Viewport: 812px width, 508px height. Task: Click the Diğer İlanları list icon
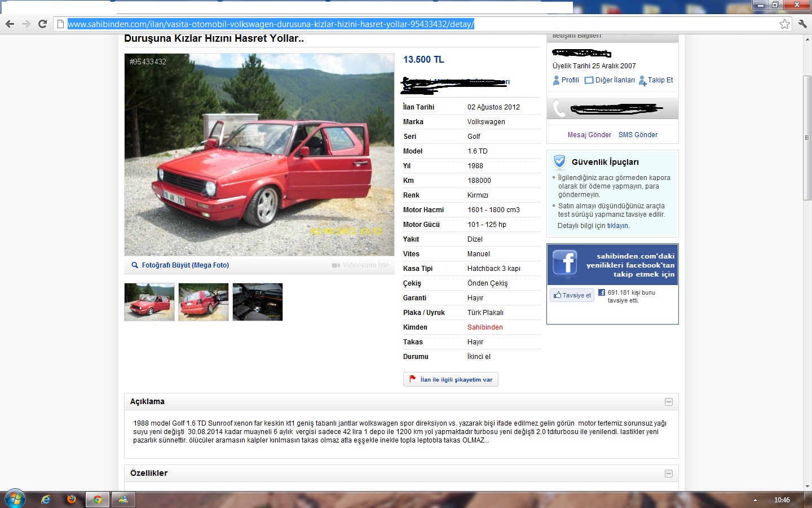click(x=589, y=81)
